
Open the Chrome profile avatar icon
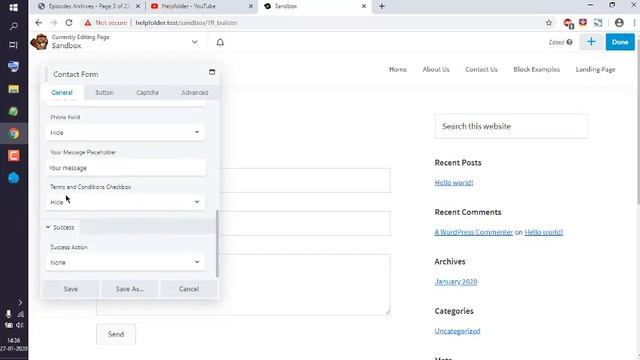pyautogui.click(x=619, y=23)
